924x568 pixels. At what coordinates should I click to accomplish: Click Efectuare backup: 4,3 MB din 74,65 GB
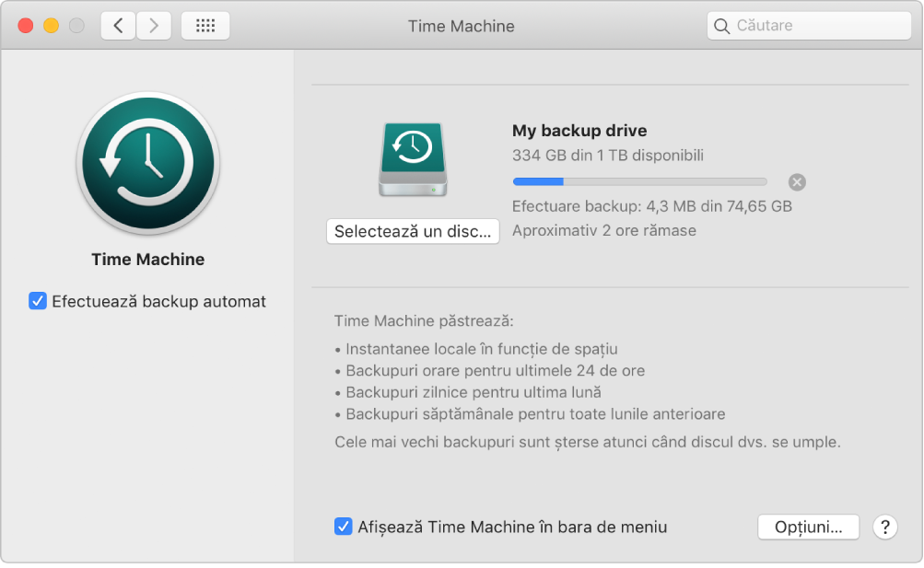[x=651, y=206]
